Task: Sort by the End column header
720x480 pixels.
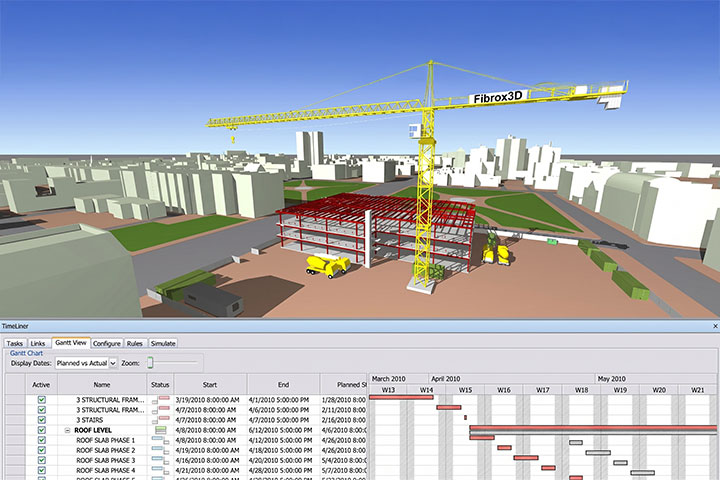Action: pyautogui.click(x=283, y=384)
